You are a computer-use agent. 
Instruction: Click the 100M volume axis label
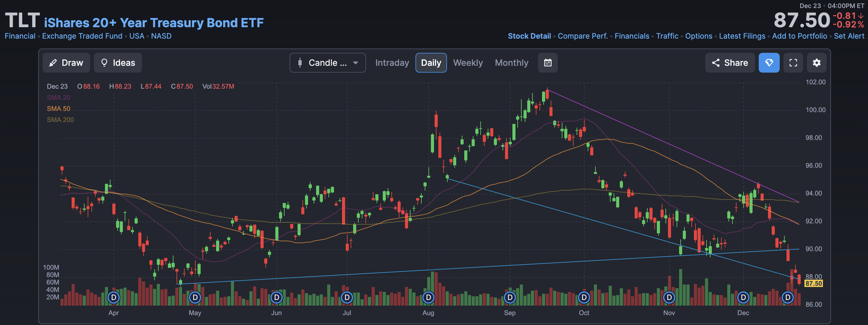(51, 267)
